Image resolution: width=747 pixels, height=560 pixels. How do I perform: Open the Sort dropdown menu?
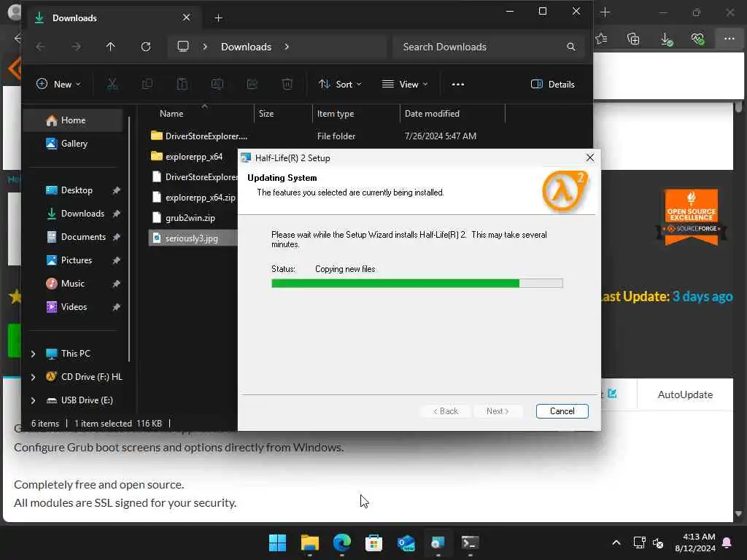(340, 85)
